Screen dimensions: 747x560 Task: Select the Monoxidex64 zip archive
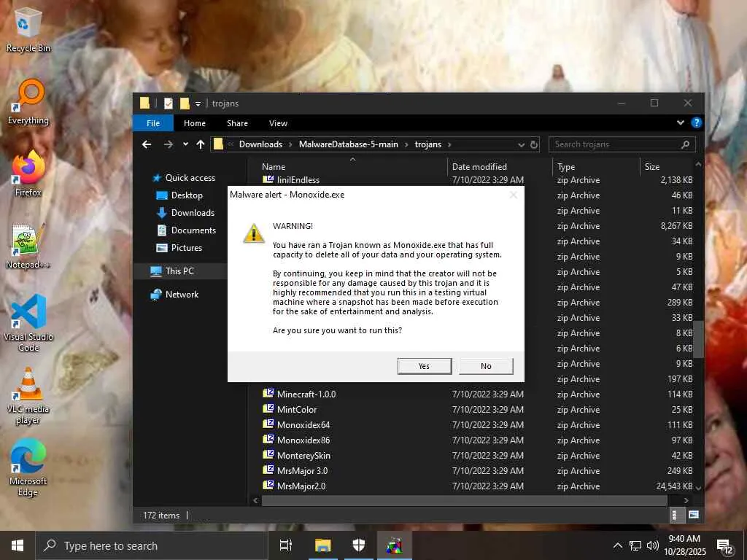296,425
